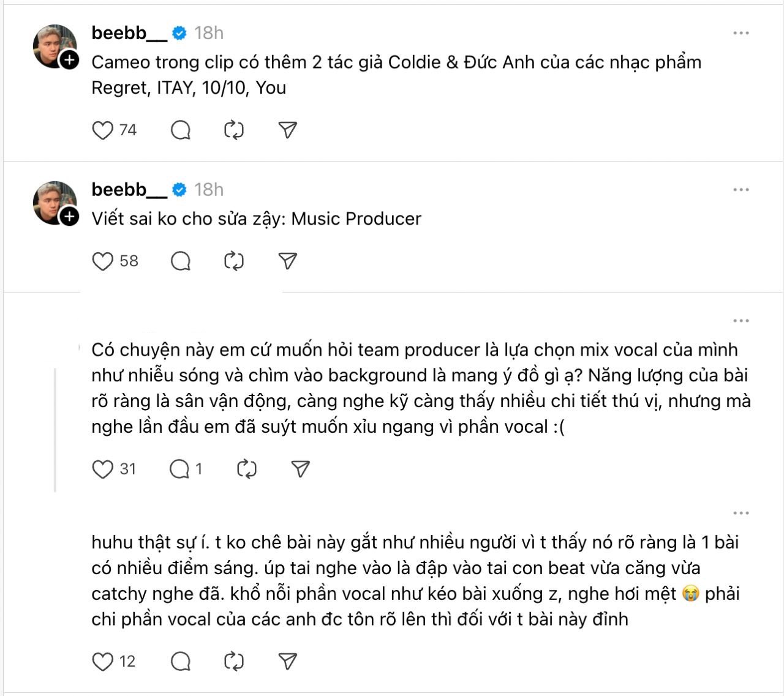The image size is (784, 696).
Task: Like the Music Producer correction post
Action: [103, 261]
